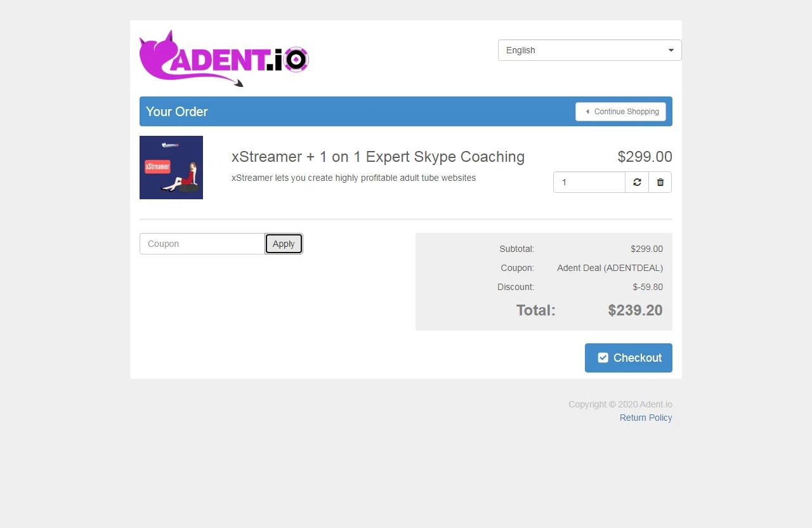Refresh the item quantity with the reload icon
The width and height of the screenshot is (812, 528).
[x=637, y=182]
